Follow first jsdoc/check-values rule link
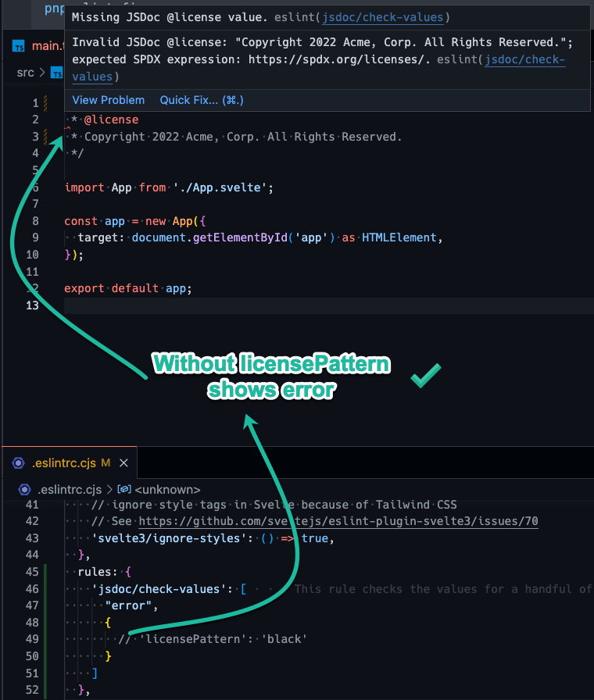The height and width of the screenshot is (700, 594). pos(383,17)
